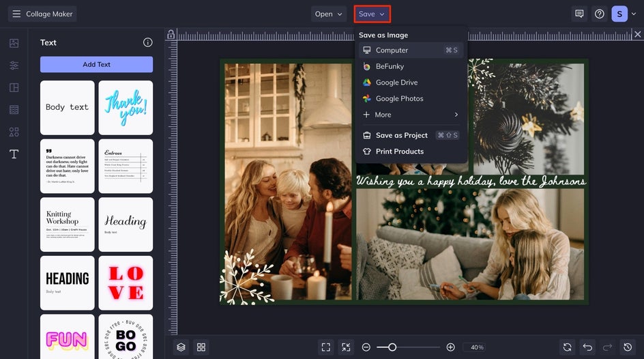Click Save as Project

tap(401, 135)
